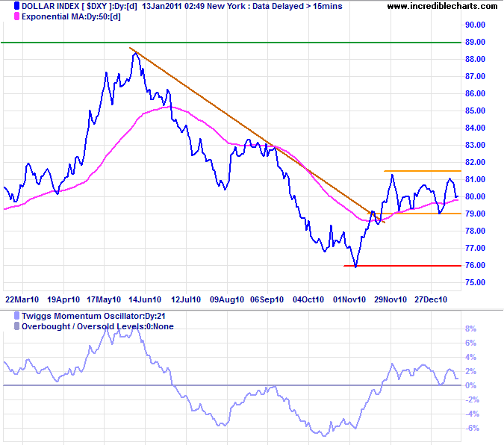The width and height of the screenshot is (504, 448).
Task: Click the green horizontal resistance line at 89
Action: (x=224, y=43)
